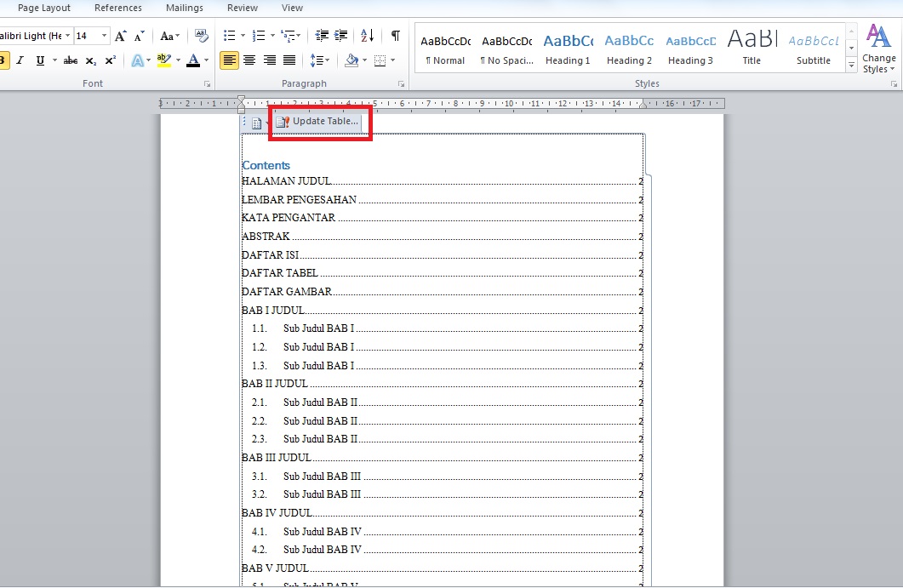903x588 pixels.
Task: Open the Review tab
Action: click(x=243, y=8)
